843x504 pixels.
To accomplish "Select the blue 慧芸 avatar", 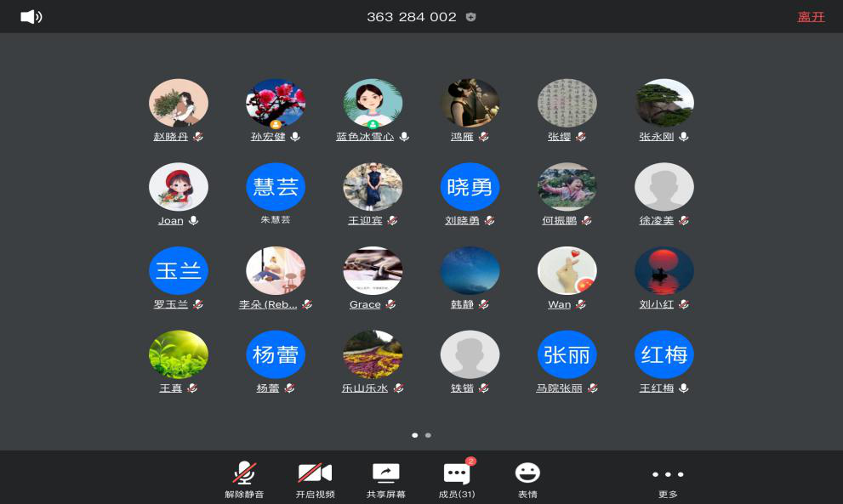I will tap(276, 187).
